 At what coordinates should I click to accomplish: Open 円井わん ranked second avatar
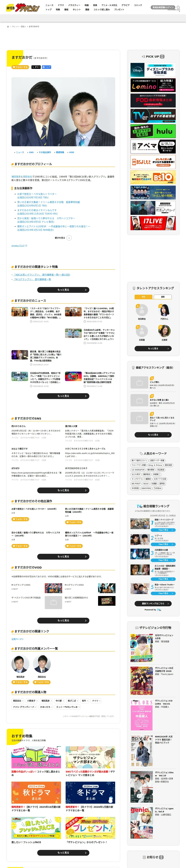point(164,310)
